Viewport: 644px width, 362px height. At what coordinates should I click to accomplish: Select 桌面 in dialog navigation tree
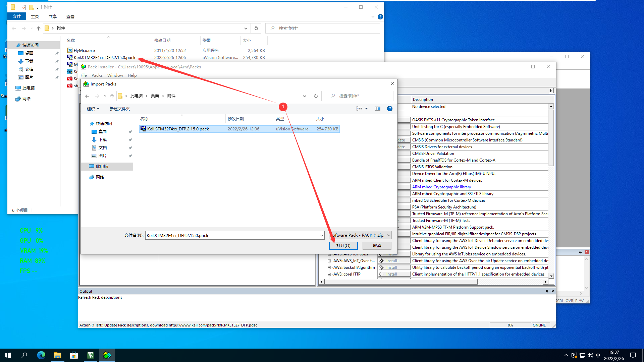pyautogui.click(x=102, y=132)
